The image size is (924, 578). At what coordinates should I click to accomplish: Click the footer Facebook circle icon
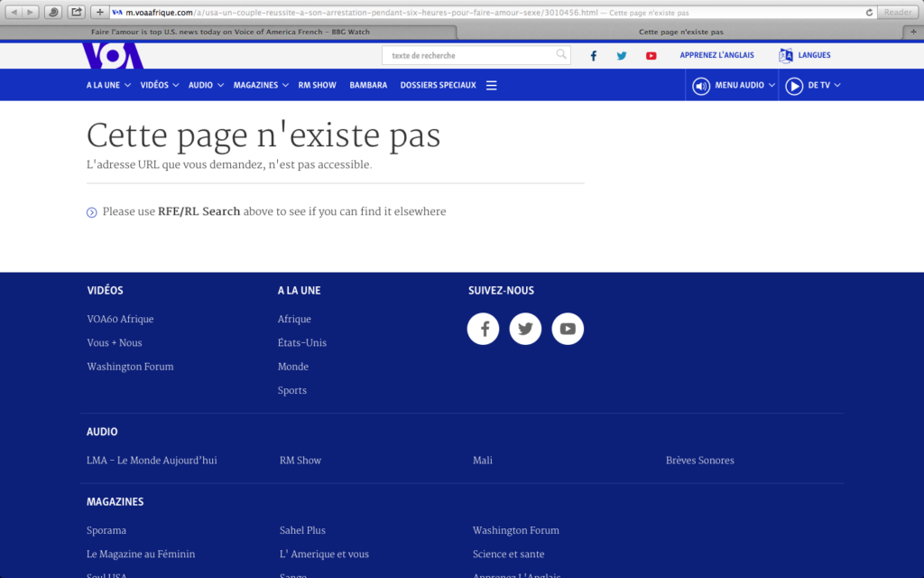pos(484,329)
